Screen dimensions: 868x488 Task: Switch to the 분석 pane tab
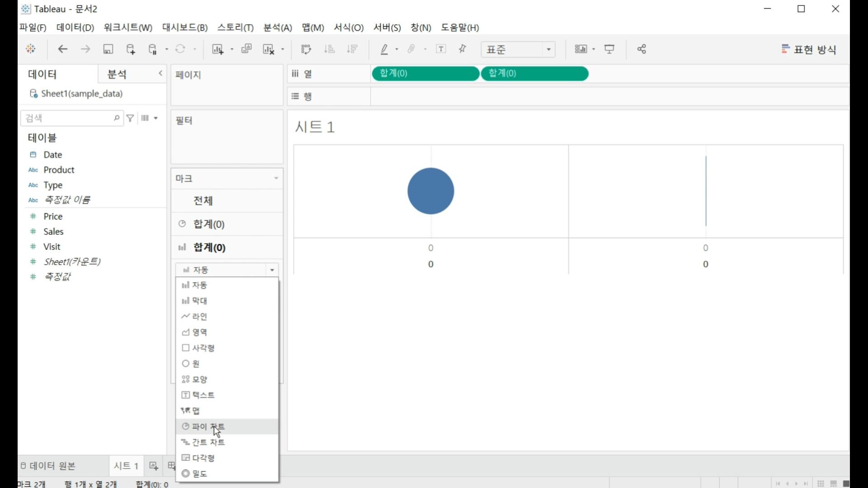117,74
